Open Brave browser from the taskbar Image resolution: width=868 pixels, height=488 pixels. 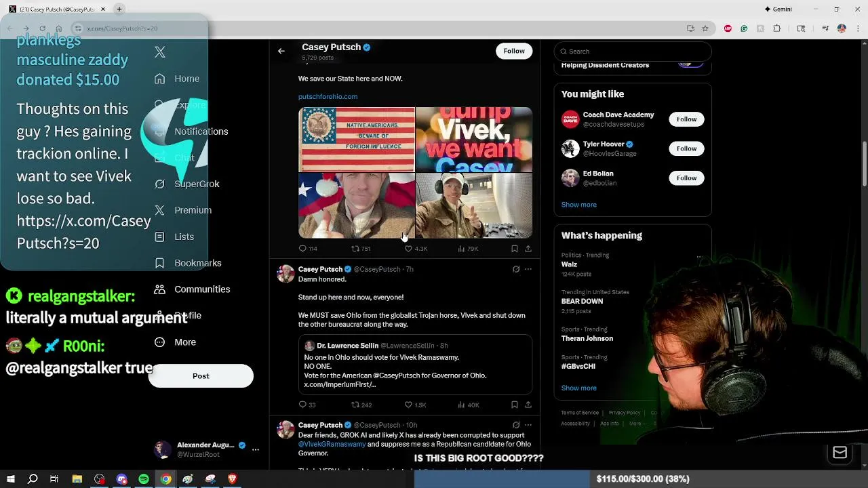point(233,479)
